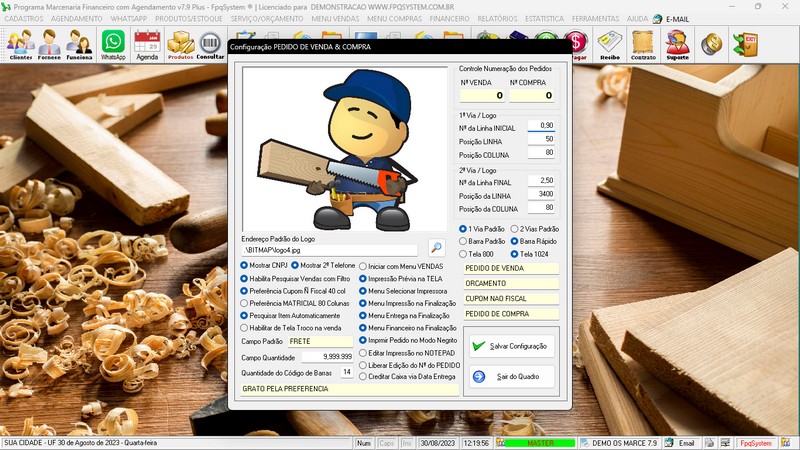This screenshot has width=800, height=450.
Task: Select the Barra Padrão option
Action: (482, 241)
